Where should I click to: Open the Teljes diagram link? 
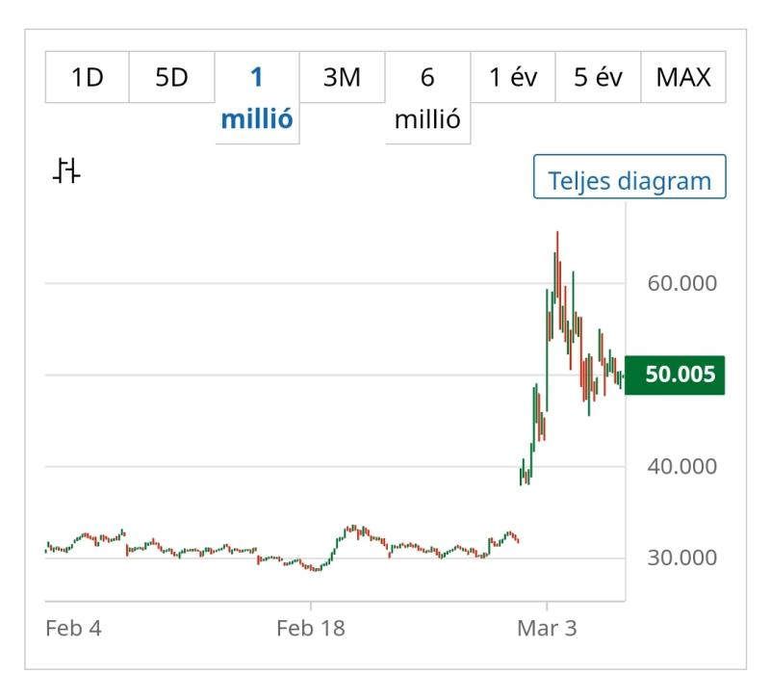coord(629,180)
